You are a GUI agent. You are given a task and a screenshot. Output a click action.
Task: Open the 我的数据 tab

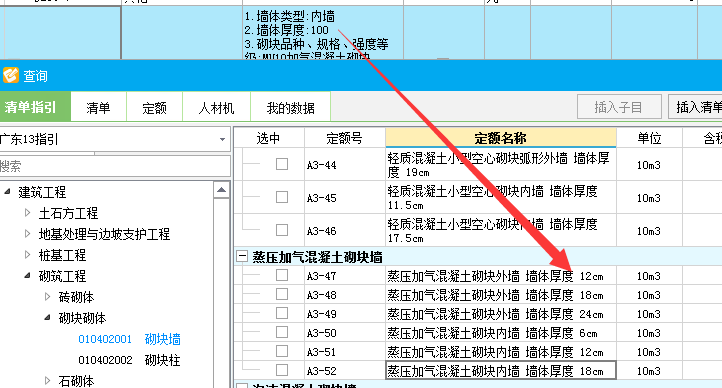click(x=291, y=107)
